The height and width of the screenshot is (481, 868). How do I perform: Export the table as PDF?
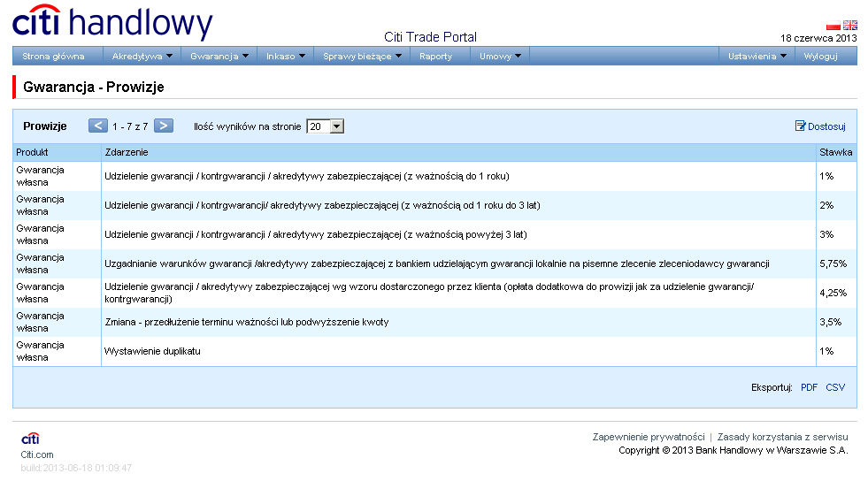pyautogui.click(x=809, y=387)
